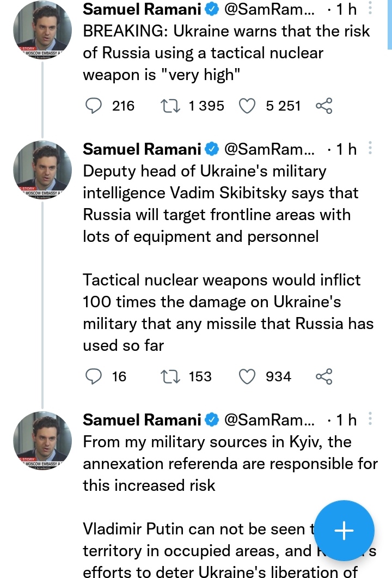Viewport: 392px width, 578px height.
Task: Like the tweet with 934 likes
Action: (248, 376)
